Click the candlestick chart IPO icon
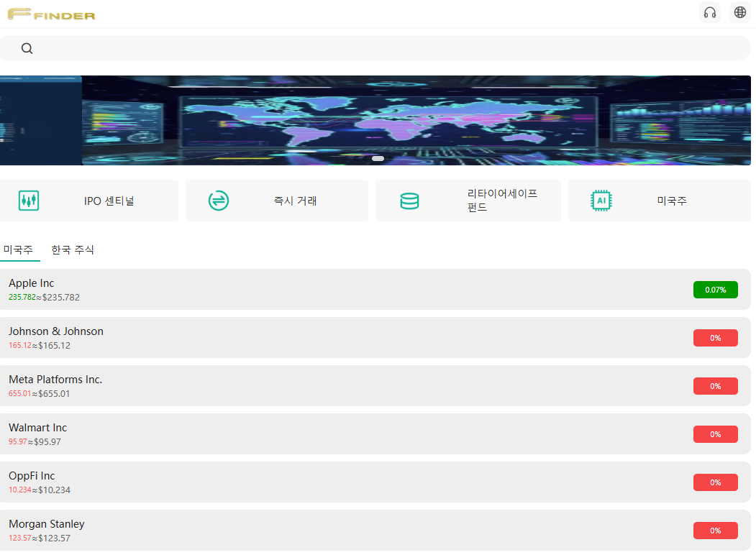 click(29, 201)
